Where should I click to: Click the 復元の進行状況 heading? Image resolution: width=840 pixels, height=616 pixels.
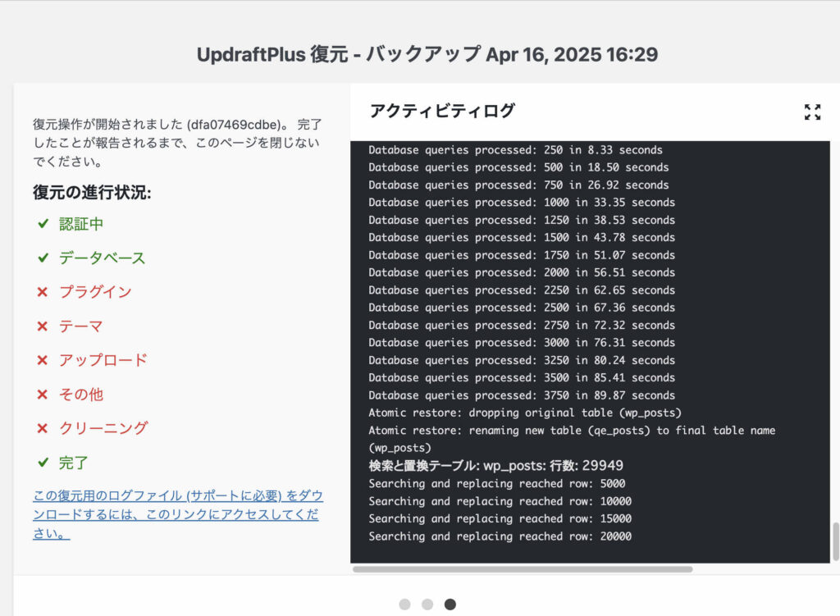click(x=92, y=192)
